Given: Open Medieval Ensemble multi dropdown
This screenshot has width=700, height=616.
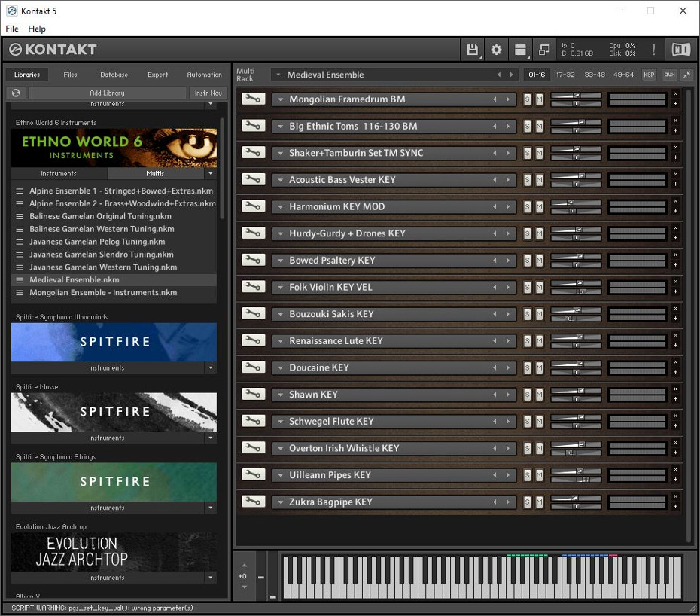Looking at the screenshot, I should coord(278,75).
